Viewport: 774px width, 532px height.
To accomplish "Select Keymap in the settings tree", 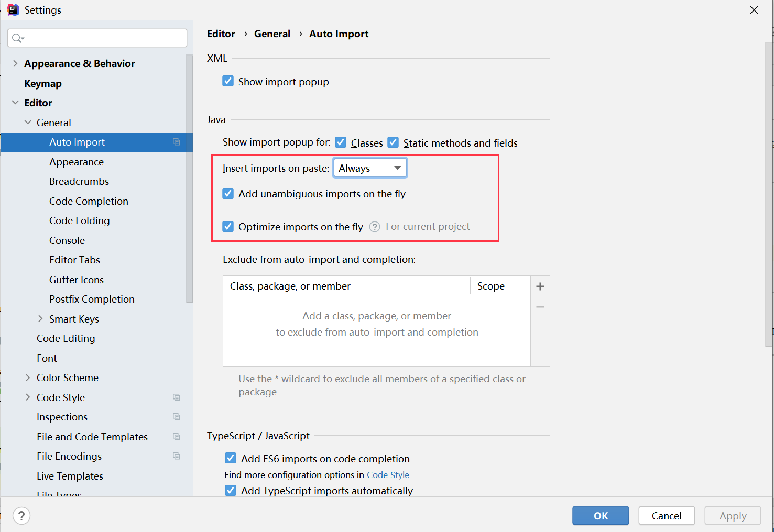I will tap(43, 83).
